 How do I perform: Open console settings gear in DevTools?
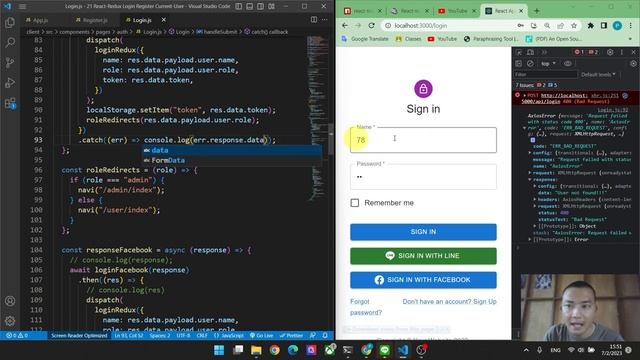coord(633,64)
